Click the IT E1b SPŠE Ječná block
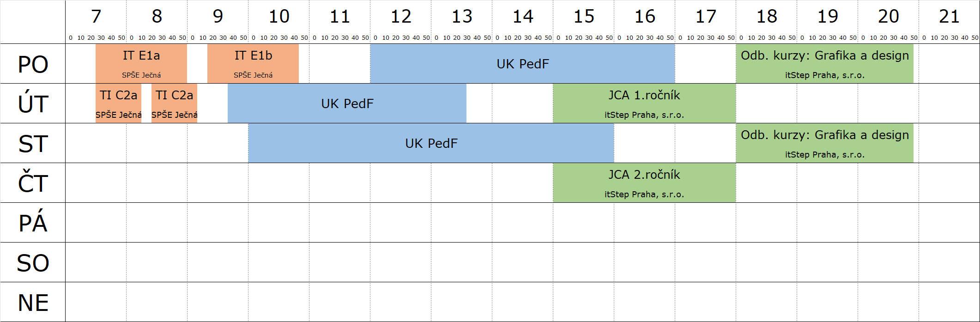 (253, 64)
